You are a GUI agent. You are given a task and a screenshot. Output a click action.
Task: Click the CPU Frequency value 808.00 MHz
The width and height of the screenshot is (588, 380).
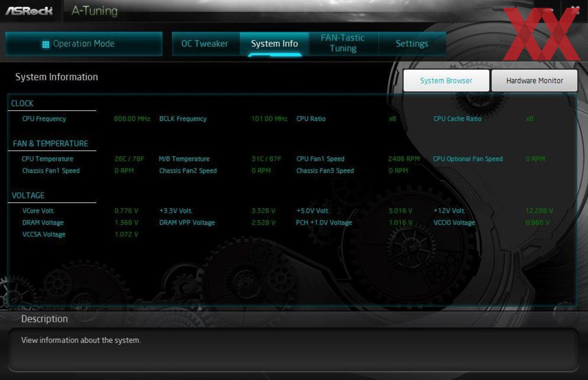point(132,119)
